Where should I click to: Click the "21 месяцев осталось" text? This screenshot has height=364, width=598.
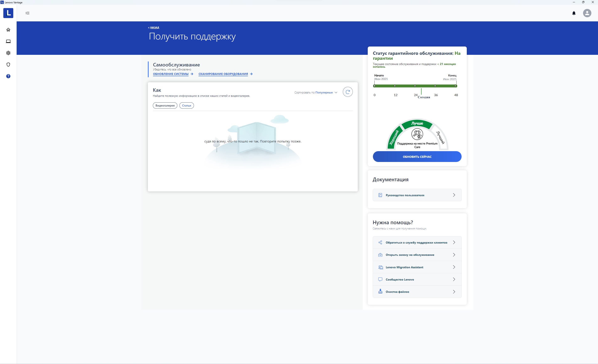[414, 65]
